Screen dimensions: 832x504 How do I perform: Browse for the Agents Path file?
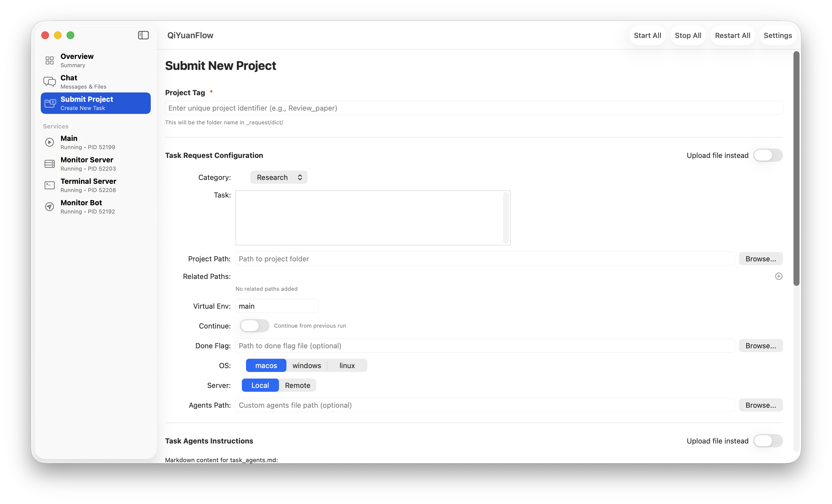coord(761,405)
